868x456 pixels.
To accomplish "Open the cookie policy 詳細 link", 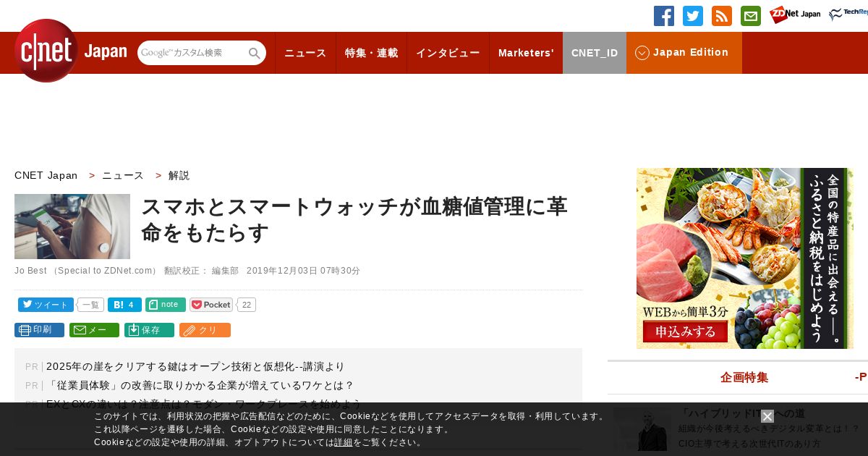I will (343, 442).
